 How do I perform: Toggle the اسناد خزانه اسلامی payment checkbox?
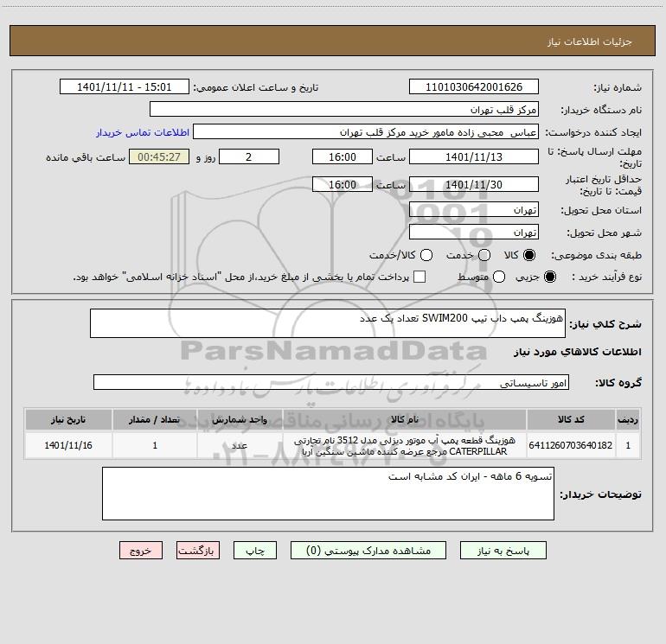point(419,277)
